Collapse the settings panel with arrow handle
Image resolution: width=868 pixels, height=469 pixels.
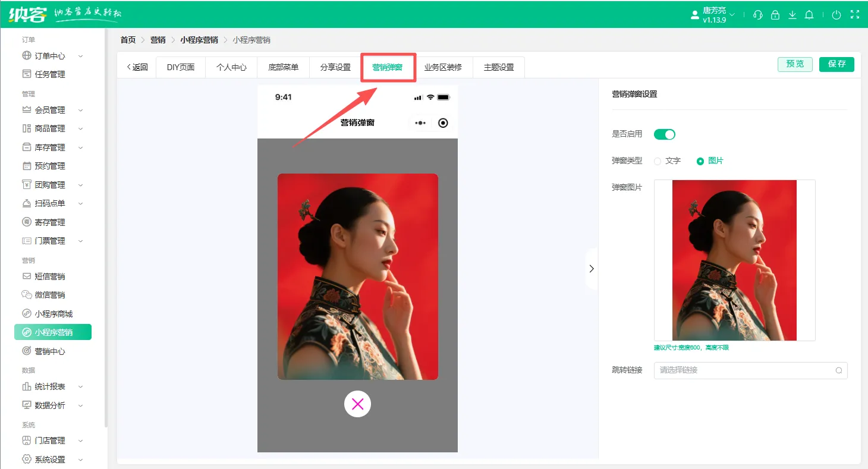click(x=591, y=269)
